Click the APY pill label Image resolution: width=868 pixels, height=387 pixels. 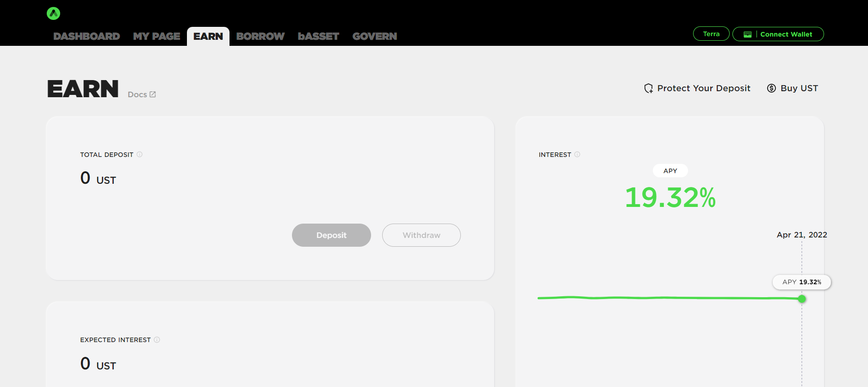point(670,171)
